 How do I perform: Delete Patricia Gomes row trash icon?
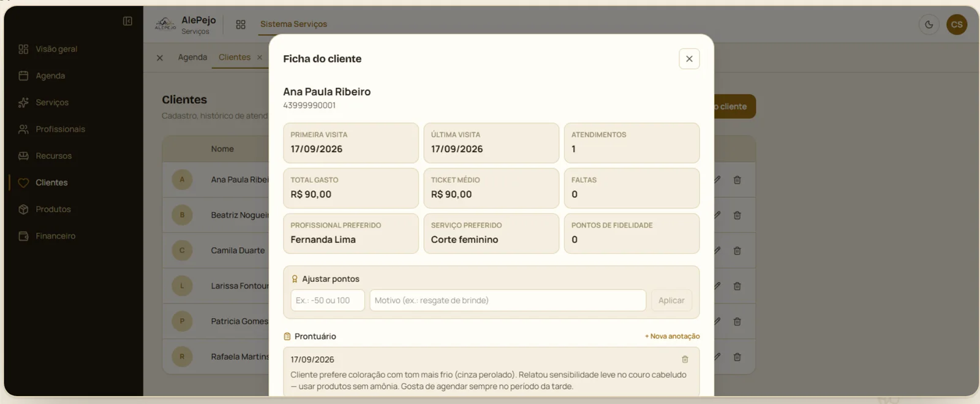737,321
